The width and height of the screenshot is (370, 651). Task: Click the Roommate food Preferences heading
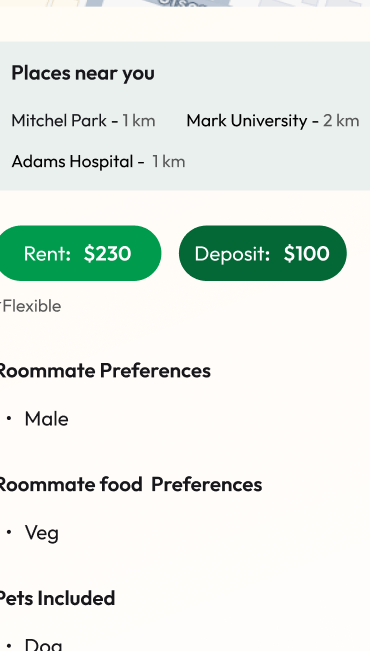pos(130,485)
